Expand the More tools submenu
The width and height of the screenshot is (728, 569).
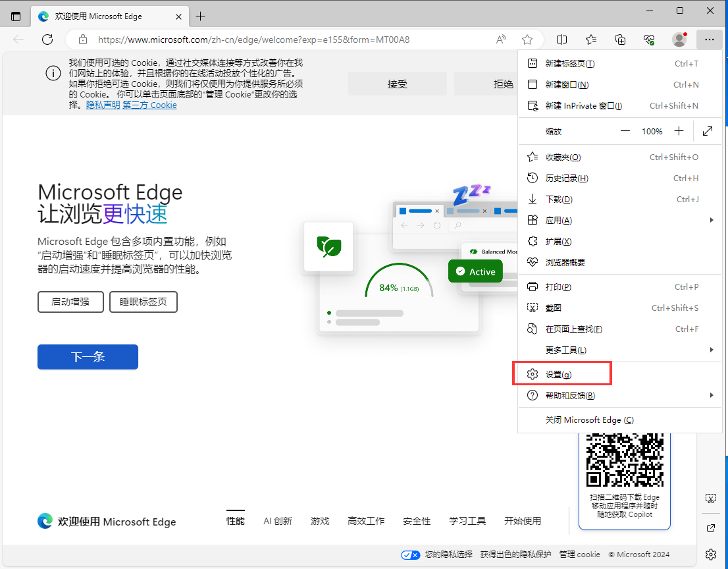point(620,350)
